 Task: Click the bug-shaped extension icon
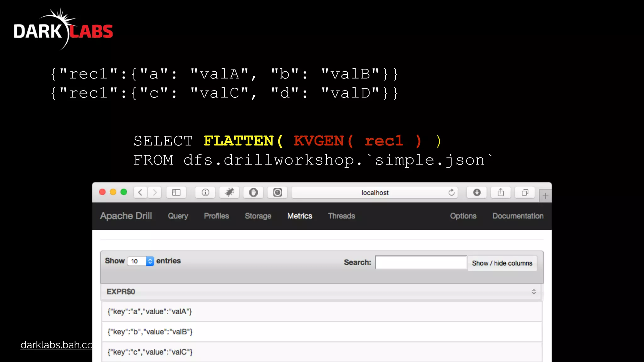229,192
